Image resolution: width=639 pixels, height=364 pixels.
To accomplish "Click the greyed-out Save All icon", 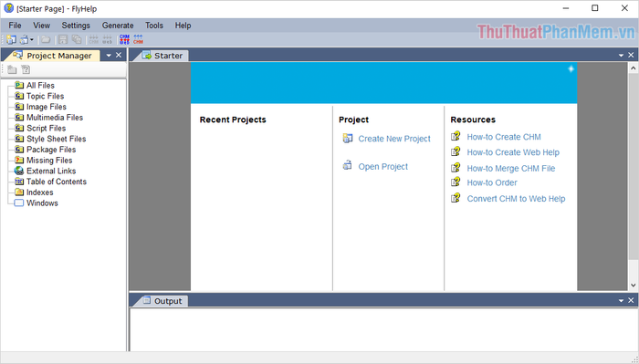I will (76, 39).
